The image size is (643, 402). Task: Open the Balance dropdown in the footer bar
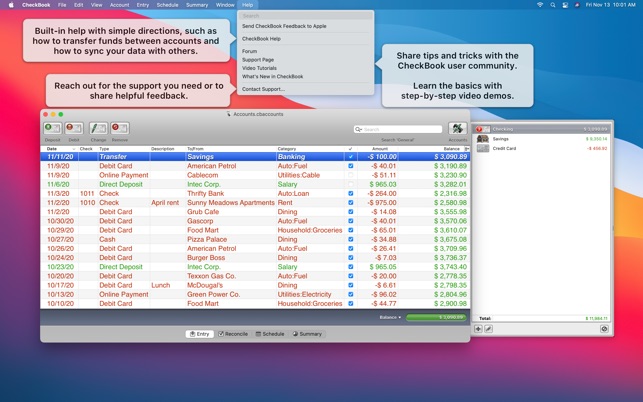390,317
